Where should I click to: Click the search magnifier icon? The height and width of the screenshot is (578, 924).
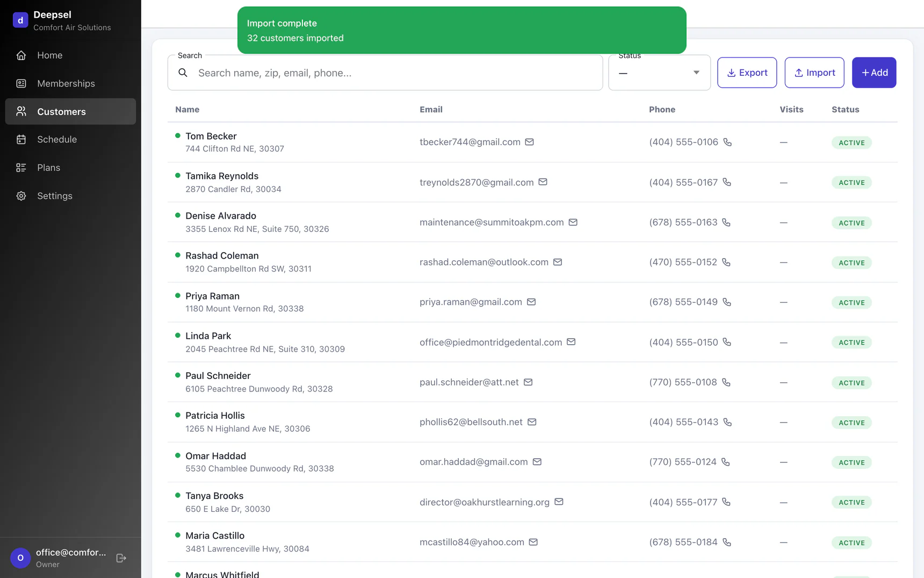183,73
